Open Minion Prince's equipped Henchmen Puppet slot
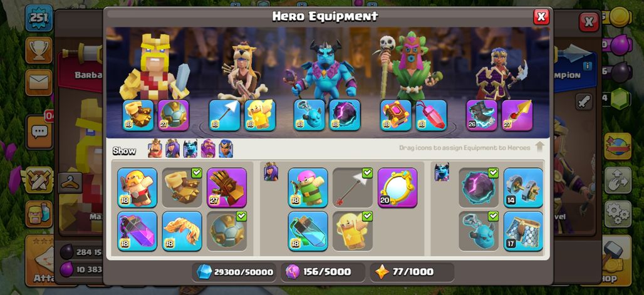This screenshot has height=295, width=644. pos(309,115)
